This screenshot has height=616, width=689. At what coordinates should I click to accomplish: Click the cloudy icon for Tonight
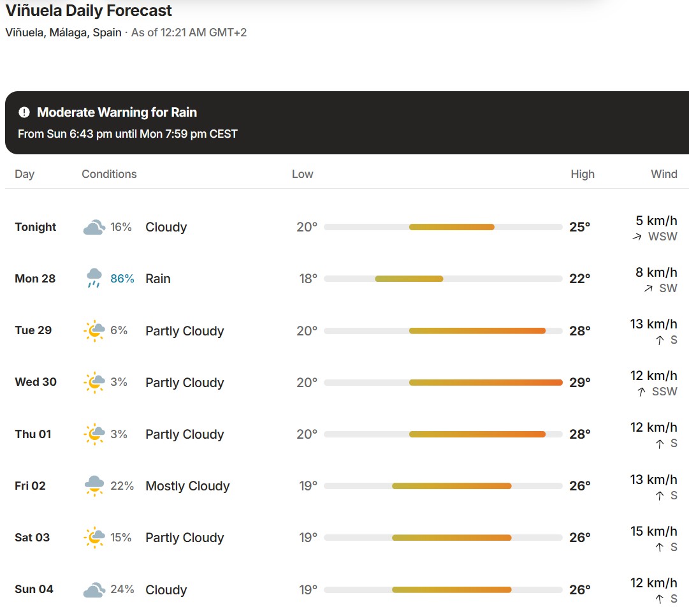tap(94, 227)
